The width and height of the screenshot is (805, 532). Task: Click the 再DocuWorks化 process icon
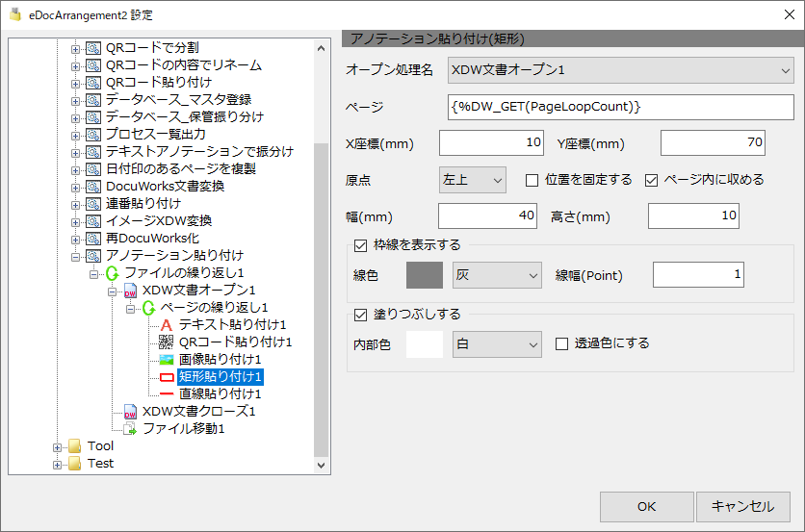[x=93, y=239]
